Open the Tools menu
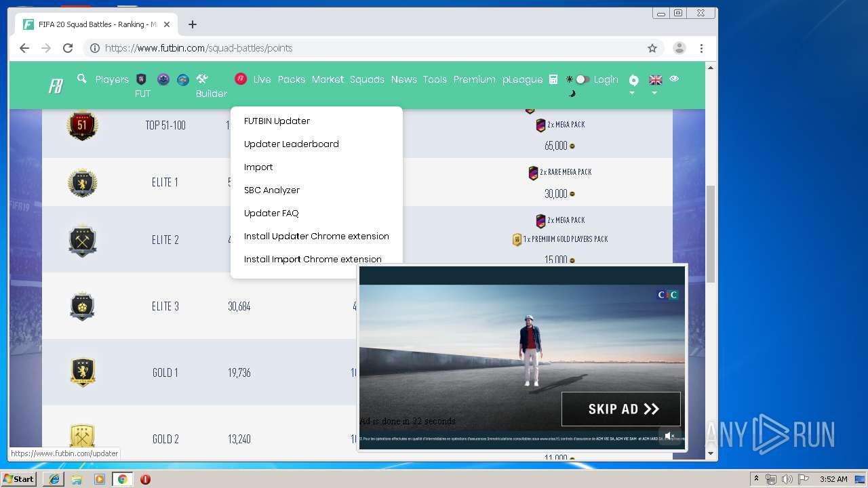 pos(435,79)
